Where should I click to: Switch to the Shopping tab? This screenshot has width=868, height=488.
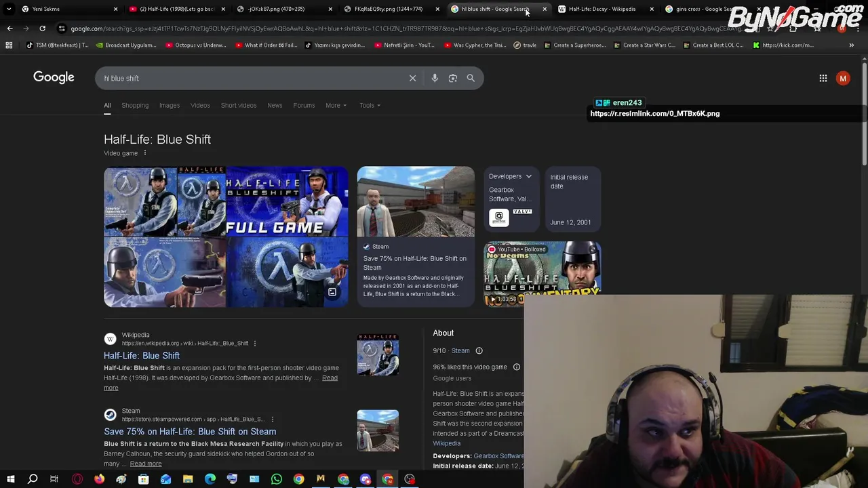point(135,105)
